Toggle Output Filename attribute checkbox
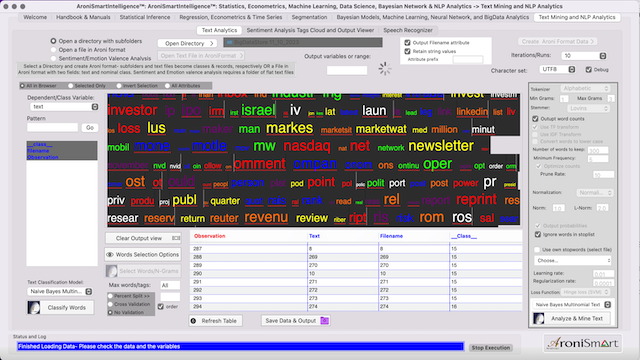 point(407,42)
